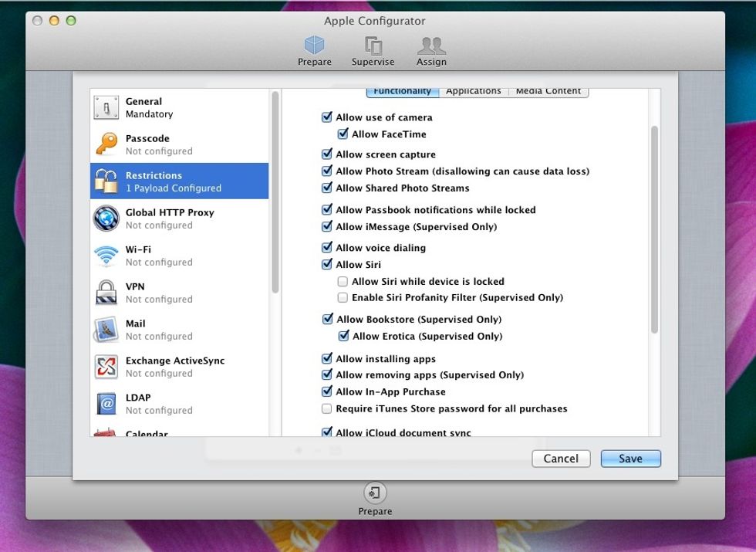Click the Wi-Fi signal icon
The width and height of the screenshot is (756, 552).
click(x=106, y=256)
